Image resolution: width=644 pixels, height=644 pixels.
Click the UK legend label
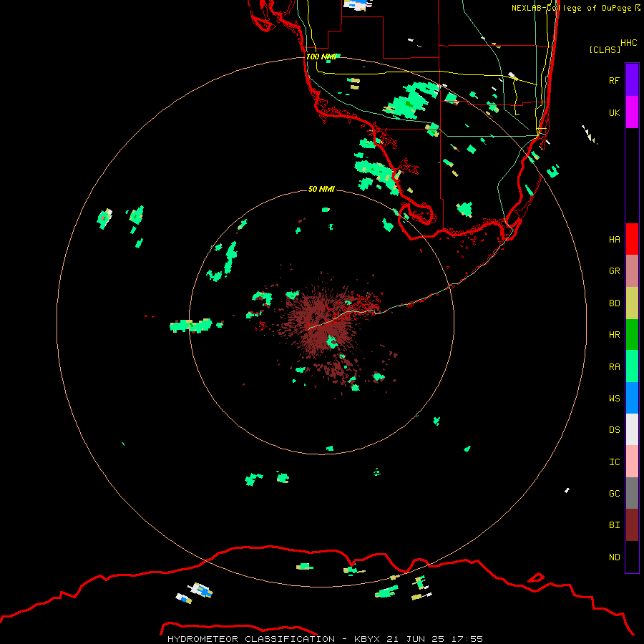point(615,112)
